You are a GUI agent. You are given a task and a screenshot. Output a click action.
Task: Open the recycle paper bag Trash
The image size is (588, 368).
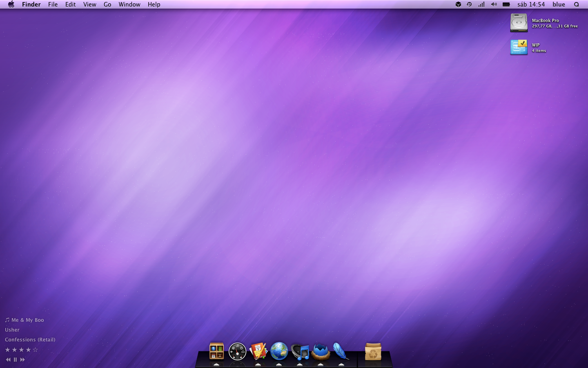point(373,352)
